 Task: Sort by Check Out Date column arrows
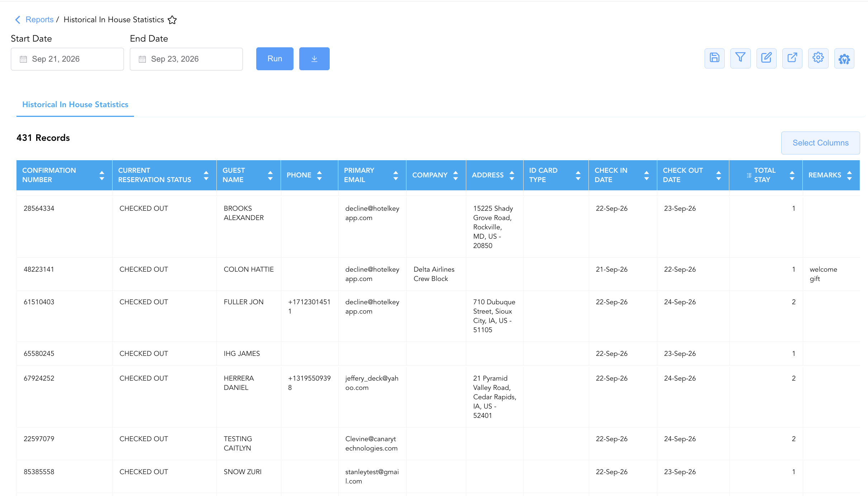(x=719, y=175)
